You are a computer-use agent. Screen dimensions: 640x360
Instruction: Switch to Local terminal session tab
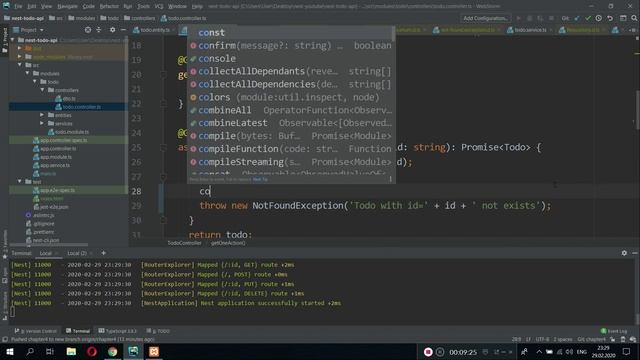45,253
